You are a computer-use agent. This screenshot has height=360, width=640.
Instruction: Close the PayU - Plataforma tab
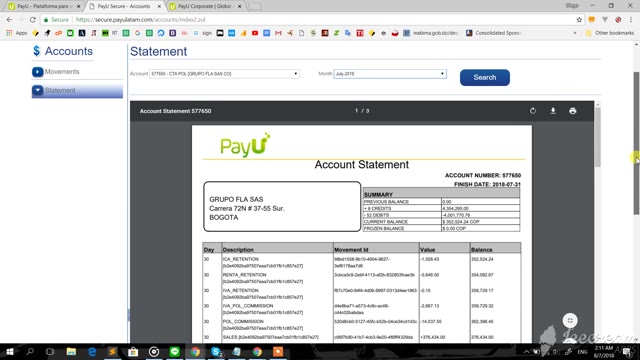tap(78, 7)
